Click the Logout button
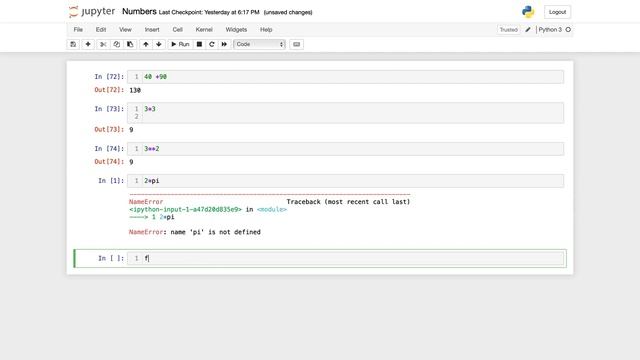This screenshot has width=640, height=360. tap(557, 12)
